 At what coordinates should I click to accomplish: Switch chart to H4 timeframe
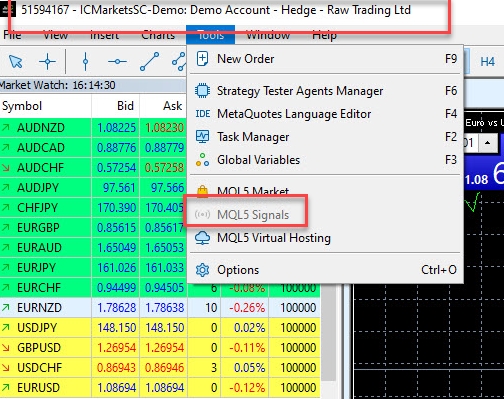pos(487,62)
